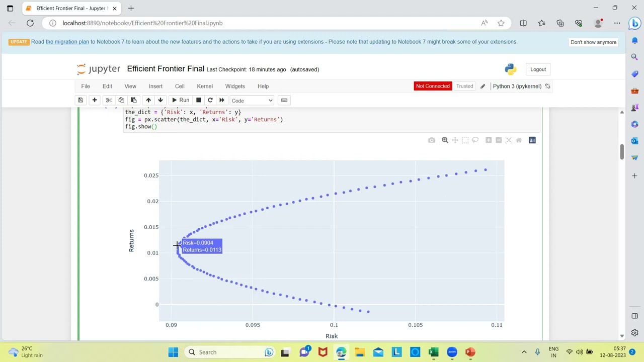The width and height of the screenshot is (644, 362).
Task: Open the Cell menu
Action: [x=180, y=86]
